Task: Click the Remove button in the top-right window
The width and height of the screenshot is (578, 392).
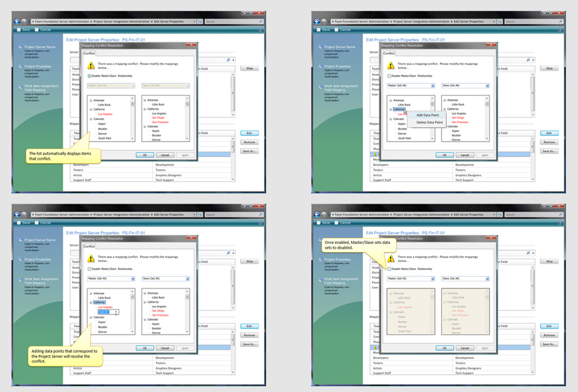Action: click(x=549, y=142)
